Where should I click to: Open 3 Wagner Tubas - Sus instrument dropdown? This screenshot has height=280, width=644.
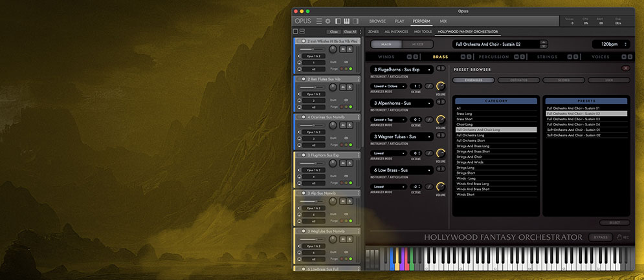point(402,136)
